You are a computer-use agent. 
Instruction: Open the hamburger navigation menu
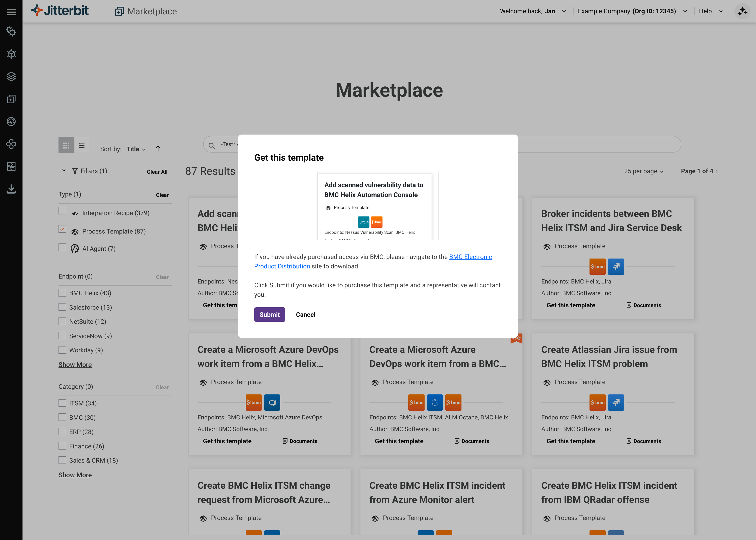click(11, 12)
